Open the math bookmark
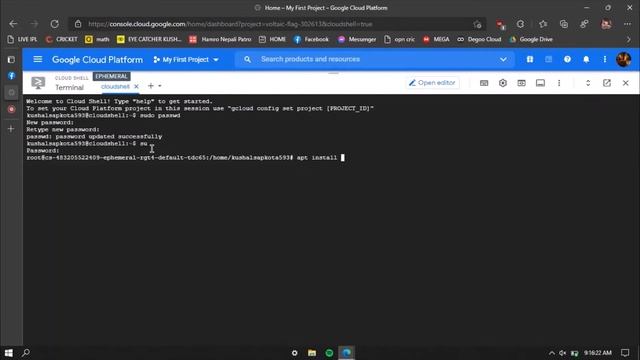Screen dimensions: 640x360 [97, 39]
